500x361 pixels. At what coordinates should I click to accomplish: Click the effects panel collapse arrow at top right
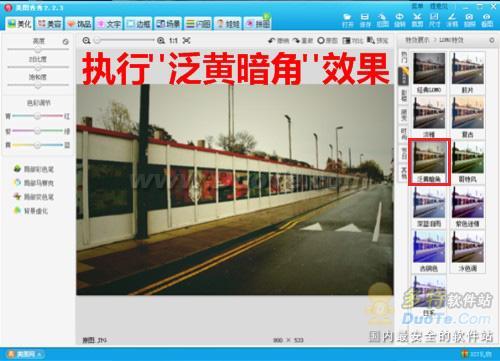[x=492, y=40]
